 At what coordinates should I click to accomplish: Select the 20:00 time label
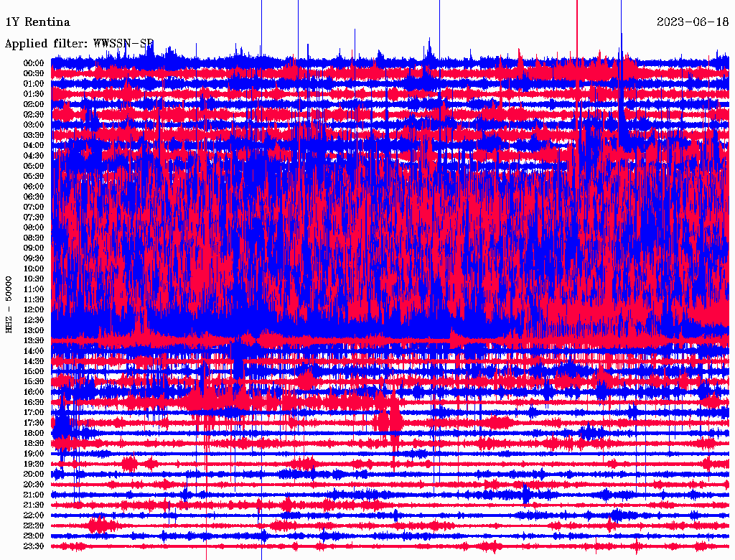click(34, 475)
